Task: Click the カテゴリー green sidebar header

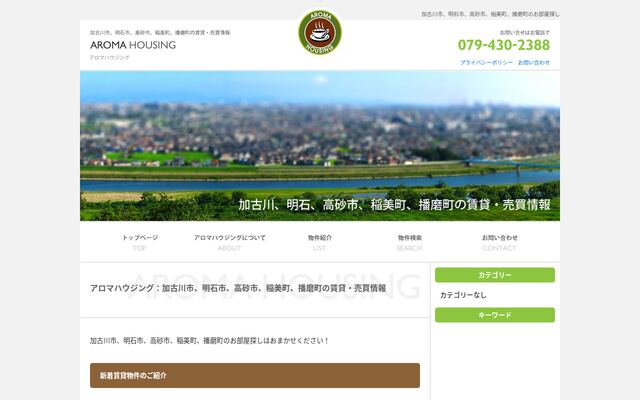Action: pyautogui.click(x=495, y=275)
